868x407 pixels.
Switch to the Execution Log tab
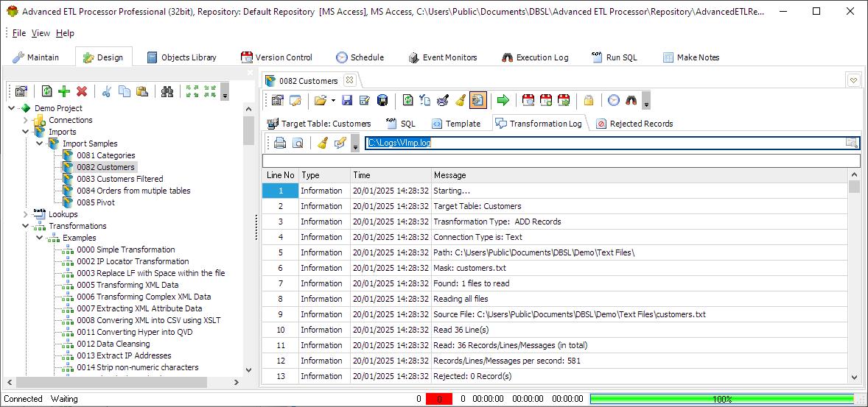pyautogui.click(x=535, y=57)
